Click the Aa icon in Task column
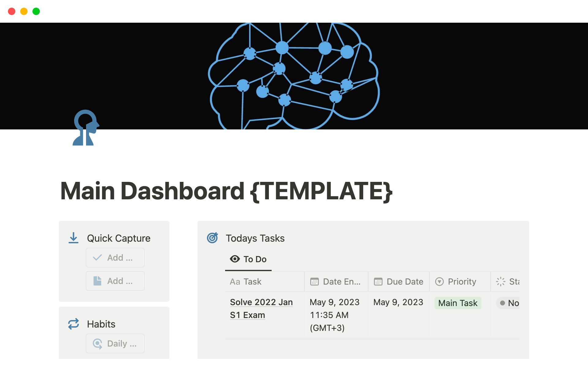The image size is (588, 368). pos(235,282)
